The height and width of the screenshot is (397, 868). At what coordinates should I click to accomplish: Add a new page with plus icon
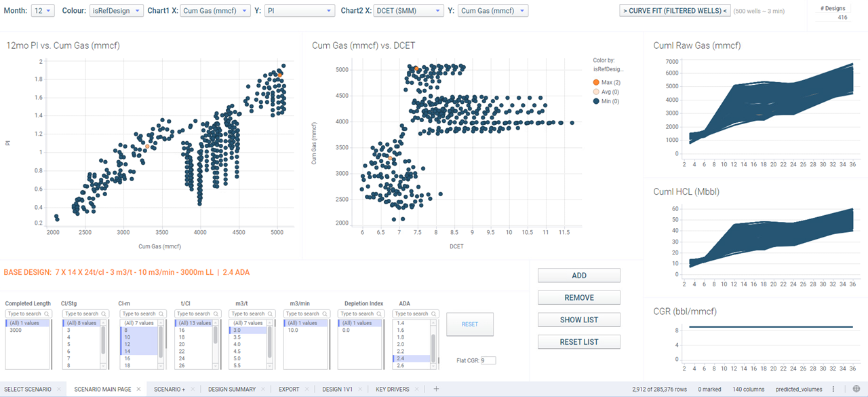point(436,390)
